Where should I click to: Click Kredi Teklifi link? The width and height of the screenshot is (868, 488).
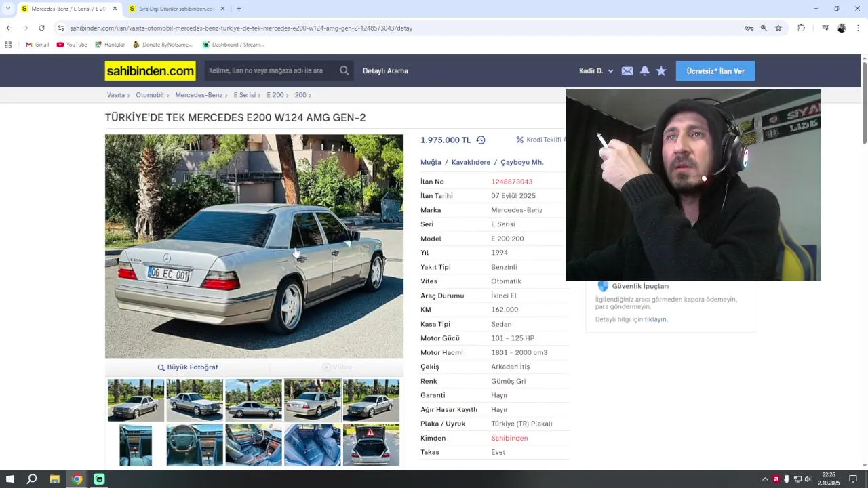[x=540, y=140]
